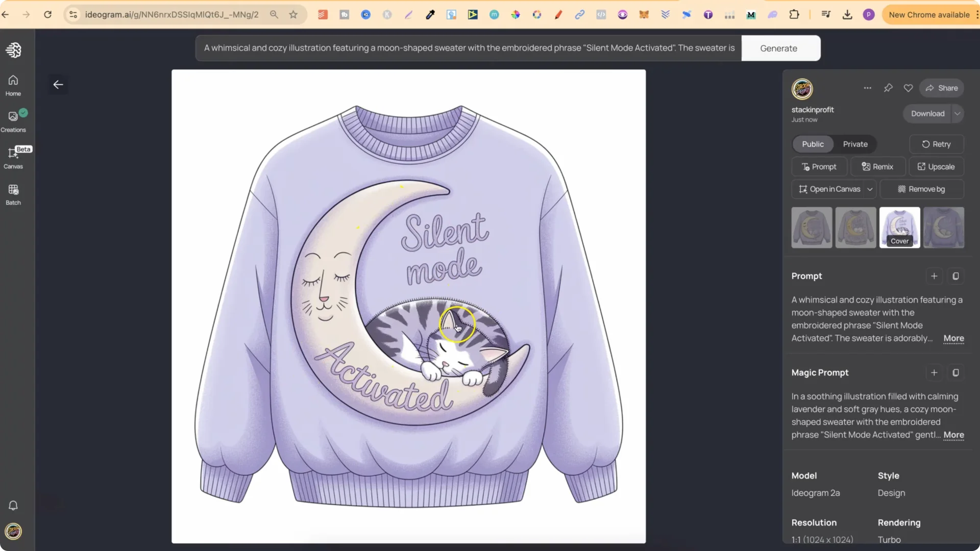
Task: Pin this image with the pin icon
Action: [888, 88]
